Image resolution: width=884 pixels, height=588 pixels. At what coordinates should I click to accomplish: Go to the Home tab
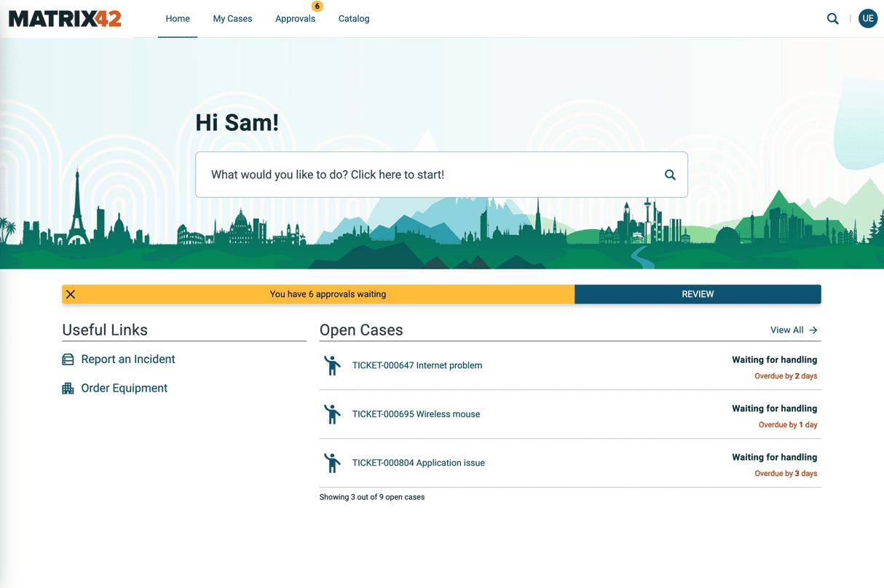tap(178, 19)
